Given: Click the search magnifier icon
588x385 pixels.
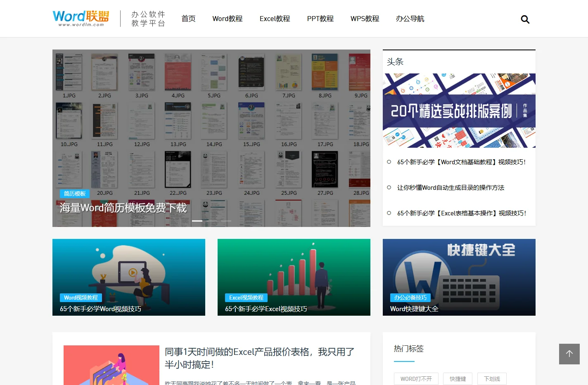Looking at the screenshot, I should [x=525, y=19].
